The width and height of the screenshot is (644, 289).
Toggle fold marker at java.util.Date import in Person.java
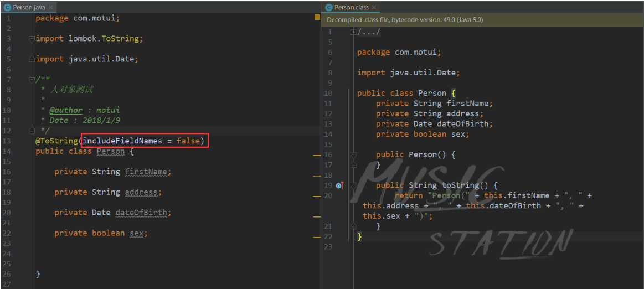click(32, 59)
